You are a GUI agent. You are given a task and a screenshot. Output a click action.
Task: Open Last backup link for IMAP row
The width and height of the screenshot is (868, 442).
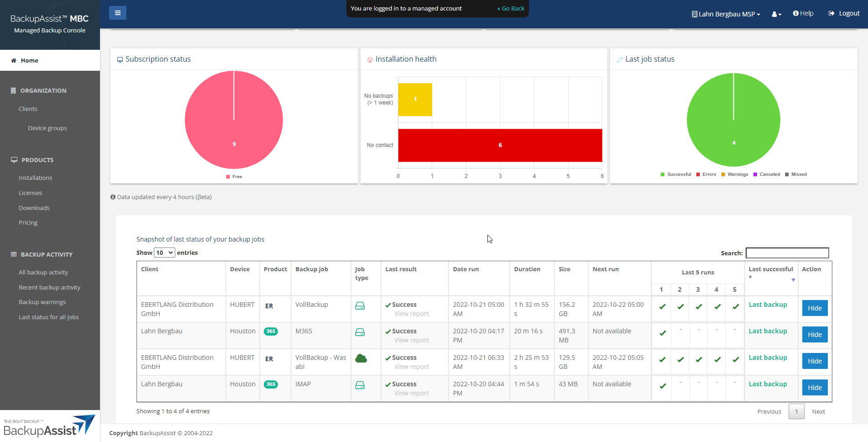point(768,384)
